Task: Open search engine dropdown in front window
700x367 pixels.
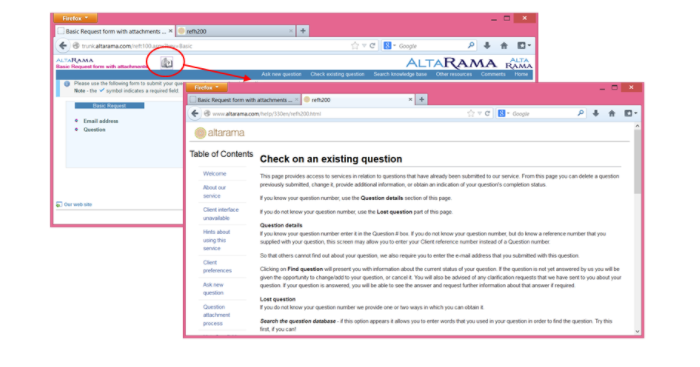Action: coord(504,113)
